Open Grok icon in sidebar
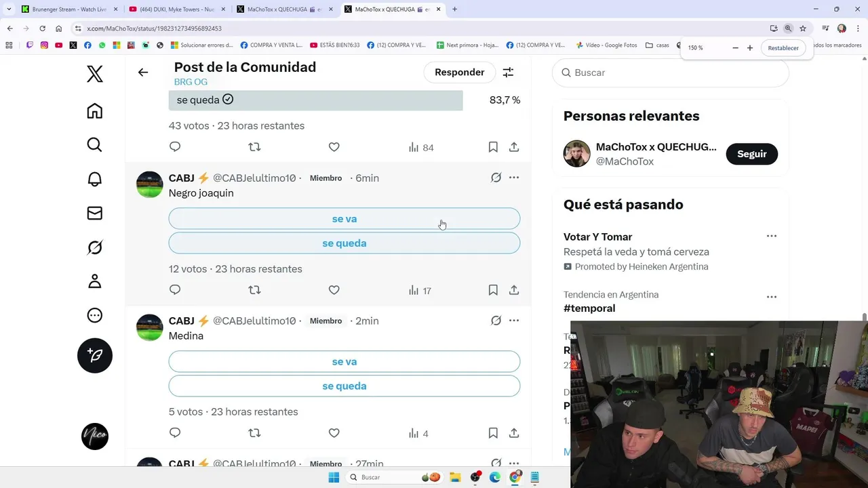Viewport: 868px width, 488px height. [95, 247]
